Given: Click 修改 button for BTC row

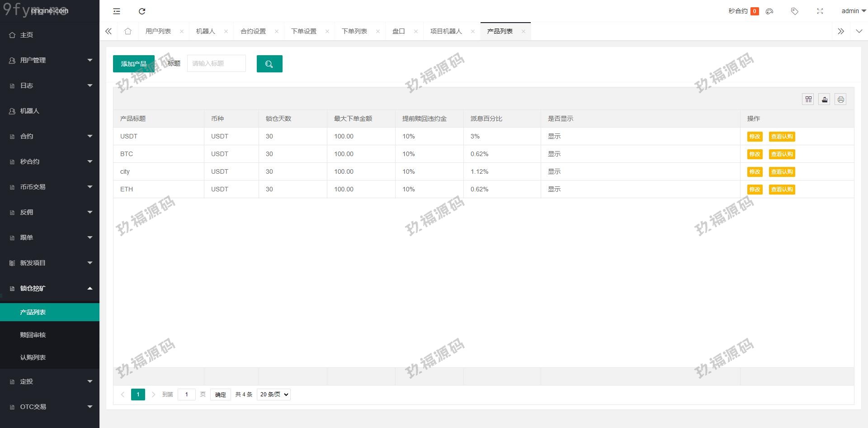Looking at the screenshot, I should [755, 154].
